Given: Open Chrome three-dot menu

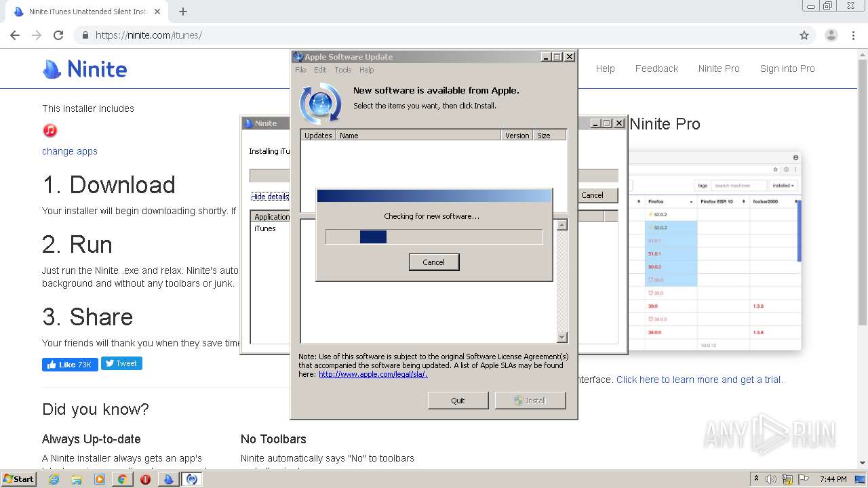Looking at the screenshot, I should tap(853, 35).
